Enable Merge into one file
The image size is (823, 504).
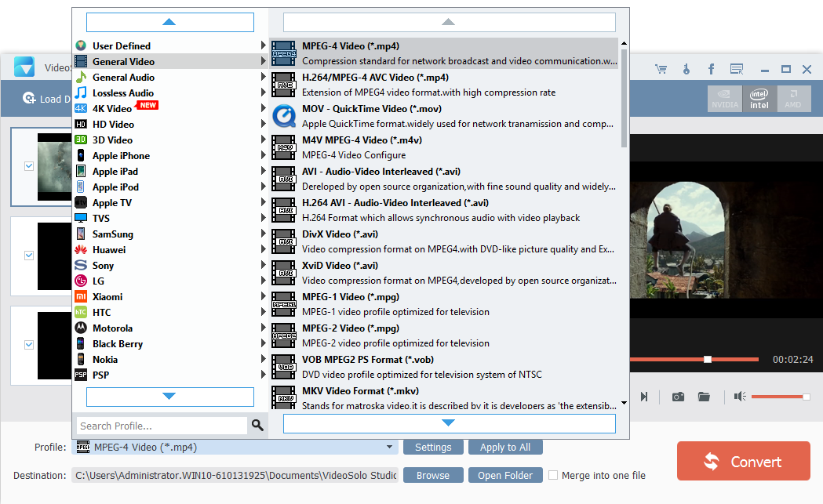click(x=553, y=475)
